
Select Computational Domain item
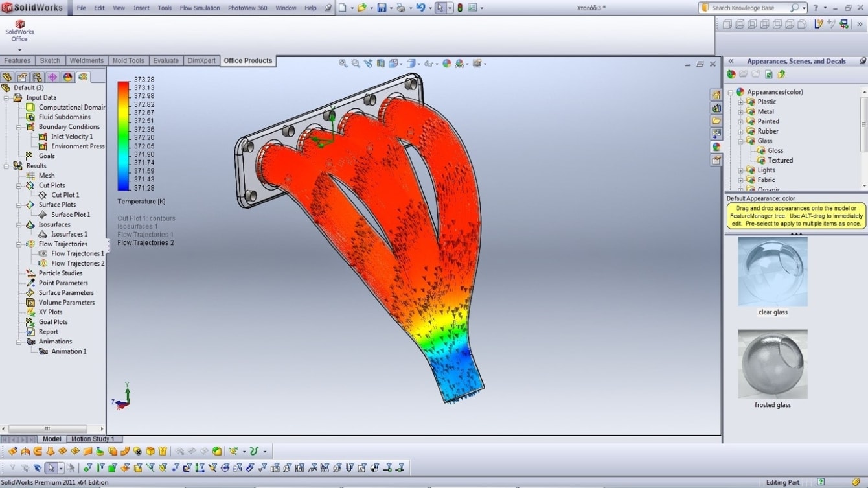pyautogui.click(x=71, y=108)
